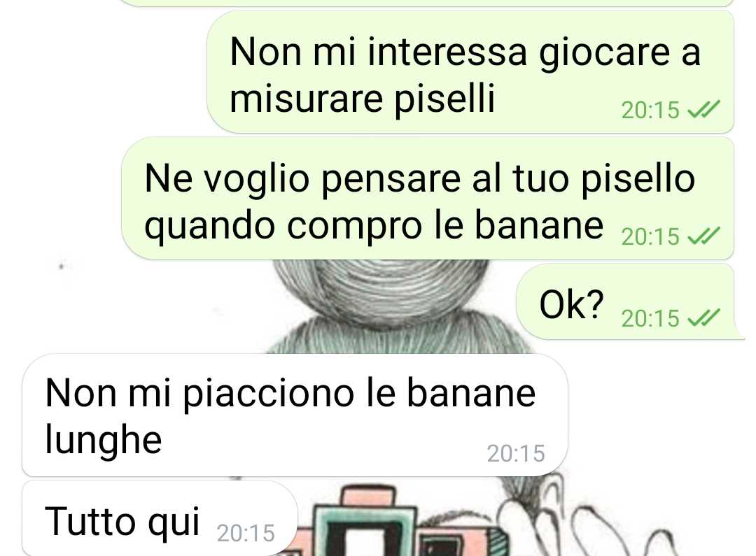Tap the partially visible message bubble at top edge

[427, 3]
